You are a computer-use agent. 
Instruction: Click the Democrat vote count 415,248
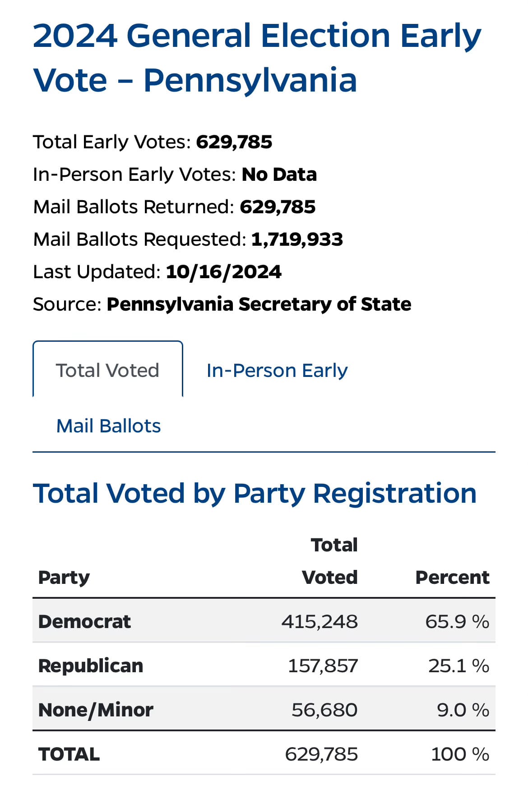[320, 621]
